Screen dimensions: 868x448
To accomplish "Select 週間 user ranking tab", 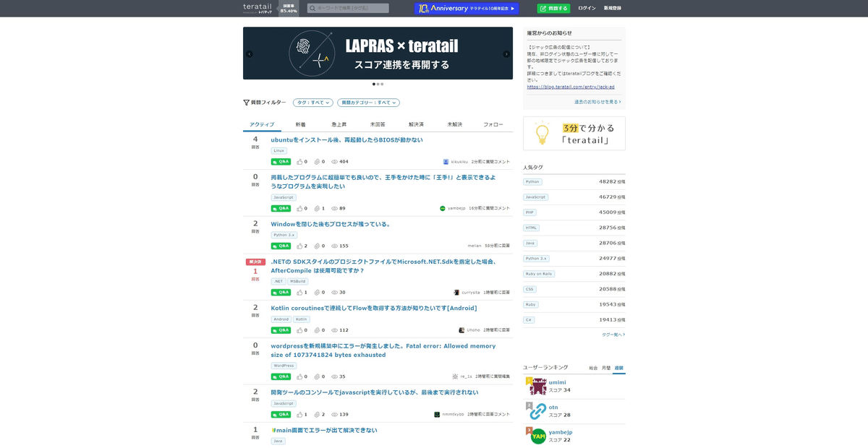I will pyautogui.click(x=619, y=368).
